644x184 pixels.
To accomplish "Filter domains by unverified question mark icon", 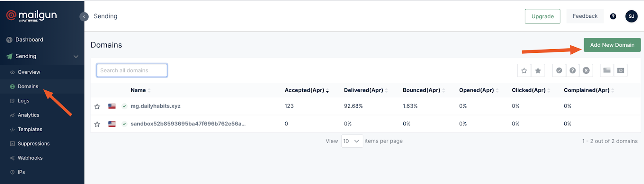I will (572, 71).
